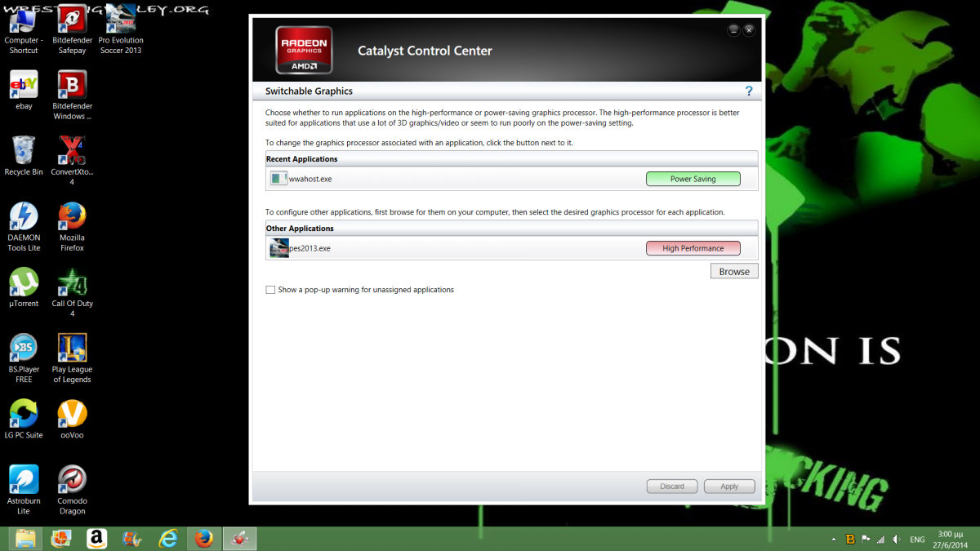Viewport: 980px width, 551px height.
Task: Open the Bitdefender Windows desktop shortcut
Action: (x=73, y=96)
